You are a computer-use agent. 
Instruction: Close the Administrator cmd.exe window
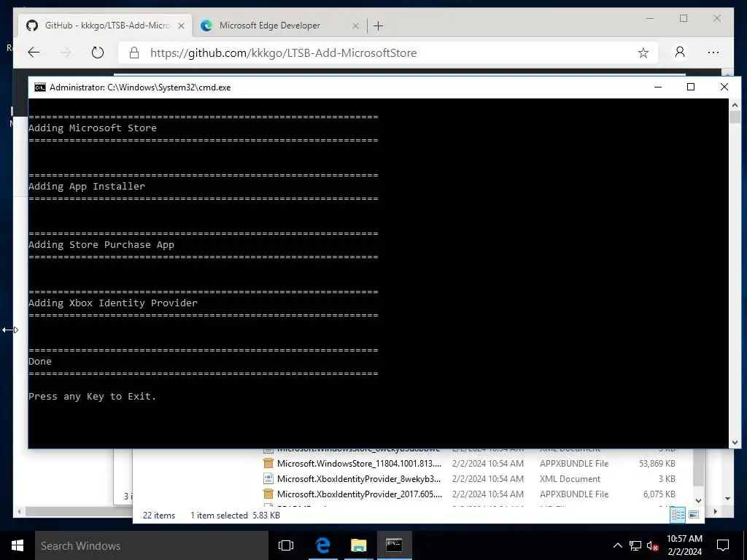pos(724,87)
